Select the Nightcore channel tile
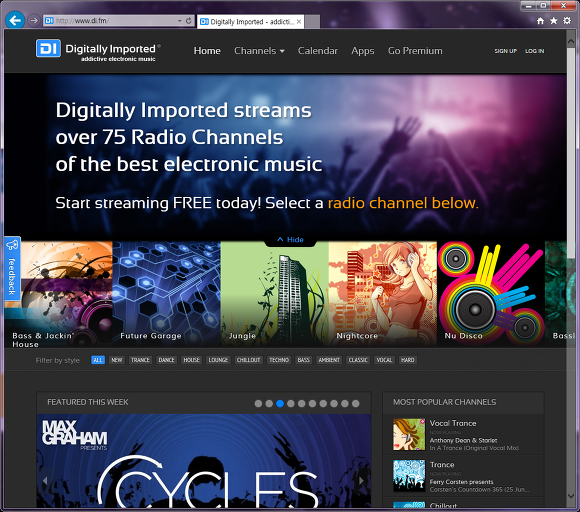580x512 pixels. coord(382,294)
